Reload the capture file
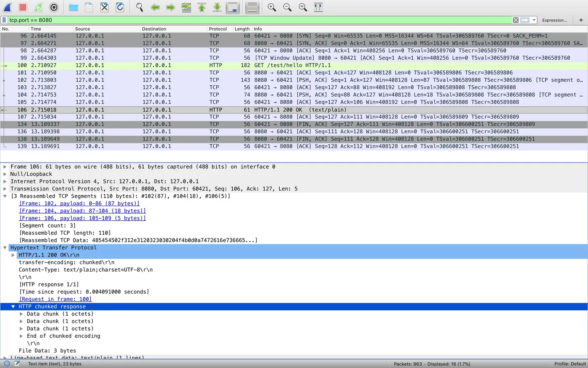This screenshot has height=368, width=588. pyautogui.click(x=120, y=7)
